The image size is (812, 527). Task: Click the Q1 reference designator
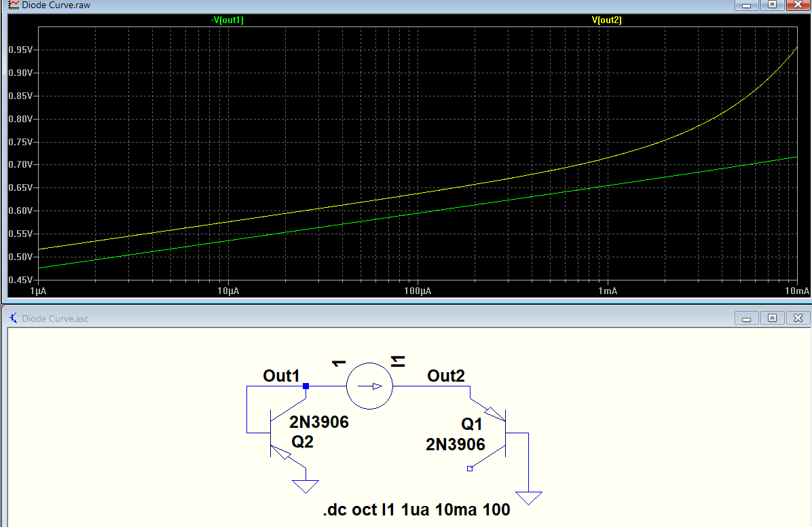click(472, 424)
